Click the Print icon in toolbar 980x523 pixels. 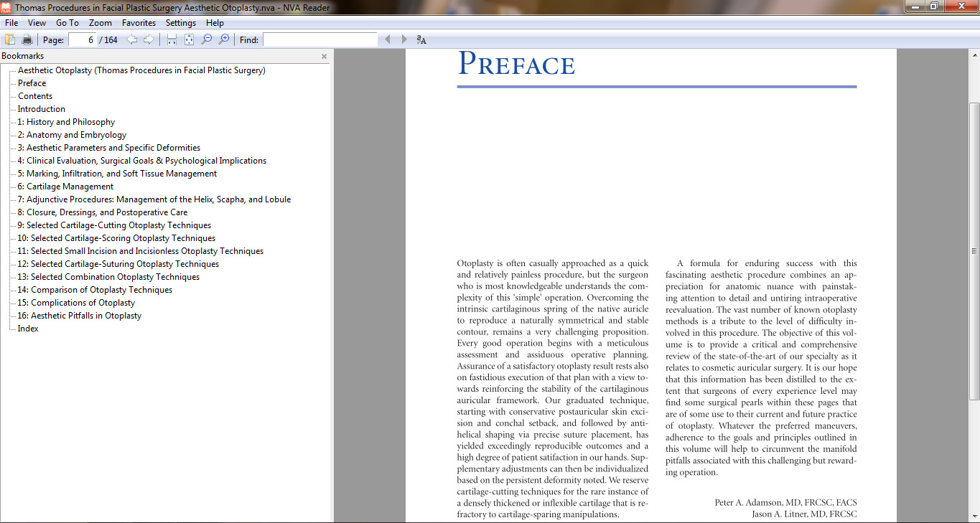coord(27,39)
